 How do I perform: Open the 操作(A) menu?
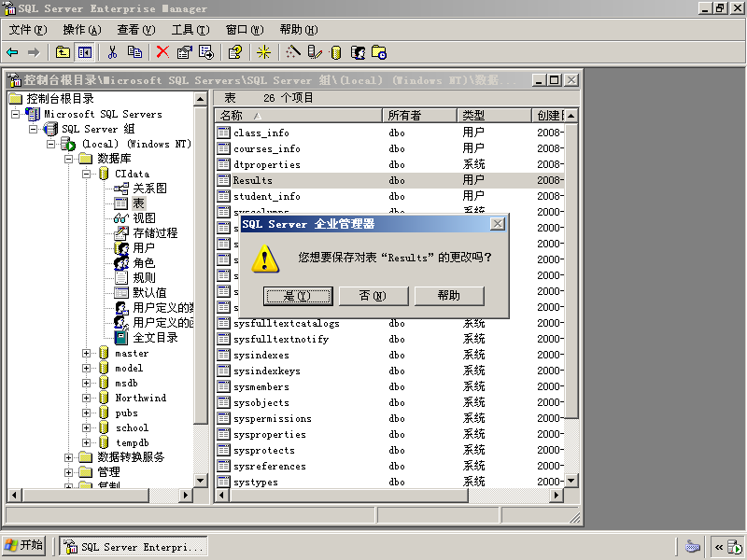82,30
